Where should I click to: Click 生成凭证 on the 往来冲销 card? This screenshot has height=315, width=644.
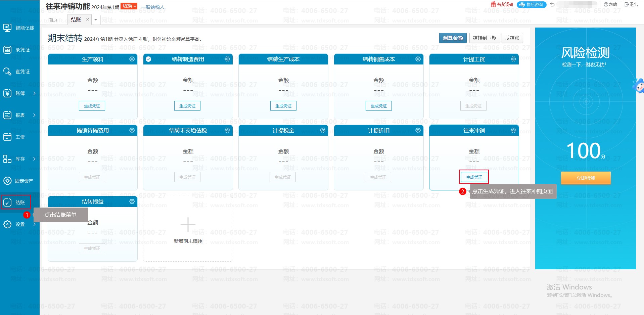click(x=474, y=177)
